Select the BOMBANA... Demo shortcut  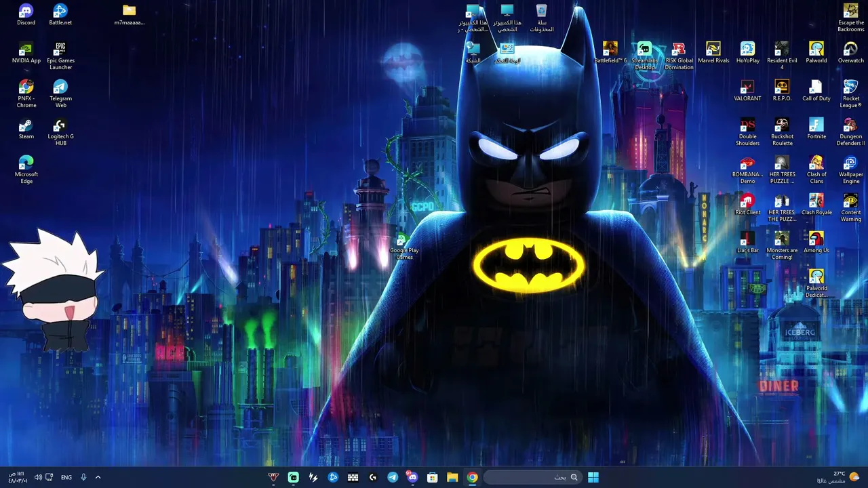[747, 169]
